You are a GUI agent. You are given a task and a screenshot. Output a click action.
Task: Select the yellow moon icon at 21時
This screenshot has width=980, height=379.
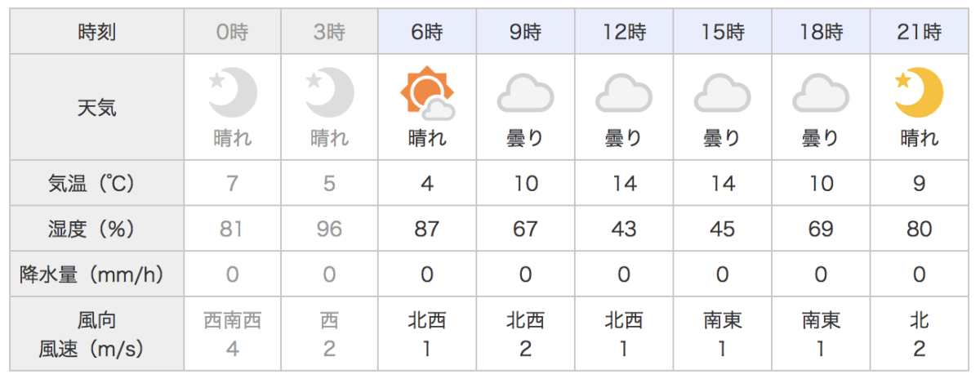[x=919, y=92]
